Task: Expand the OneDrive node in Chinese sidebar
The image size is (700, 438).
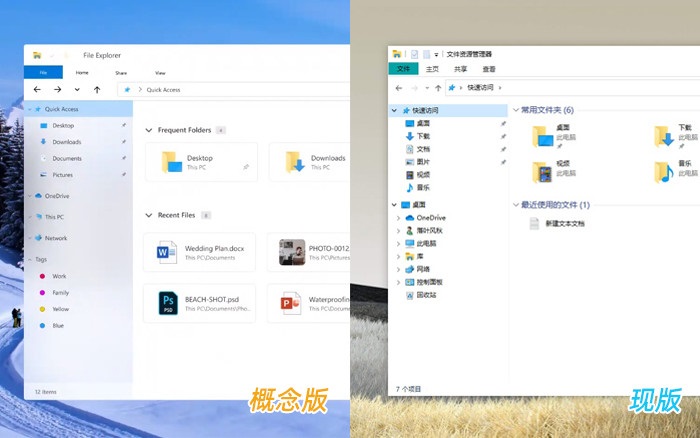Action: 399,217
